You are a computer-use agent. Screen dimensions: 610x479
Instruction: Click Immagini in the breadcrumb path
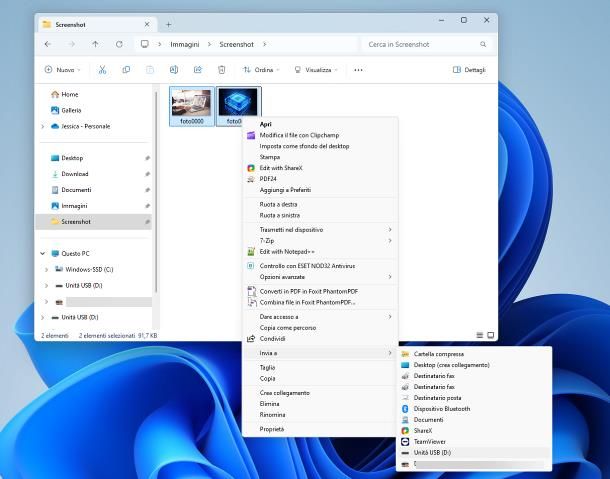tap(185, 44)
